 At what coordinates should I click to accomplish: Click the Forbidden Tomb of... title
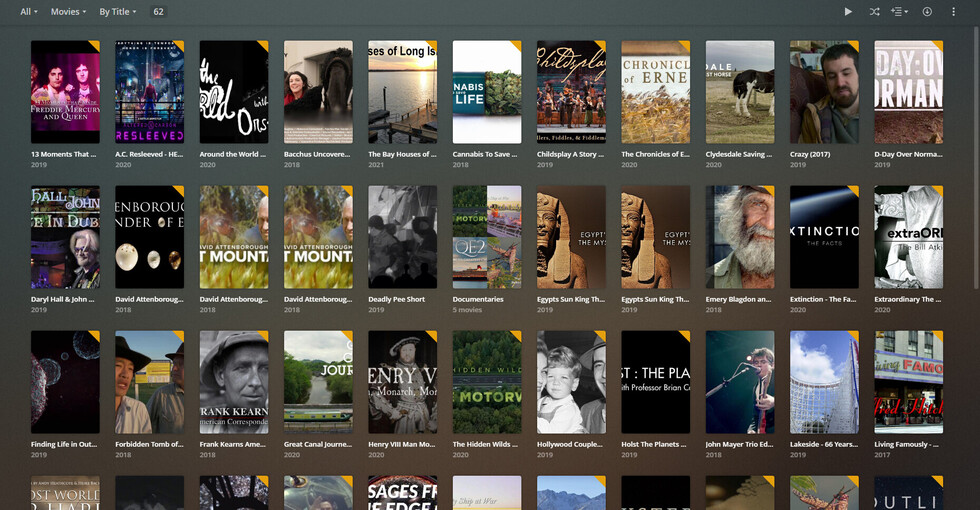coord(149,444)
